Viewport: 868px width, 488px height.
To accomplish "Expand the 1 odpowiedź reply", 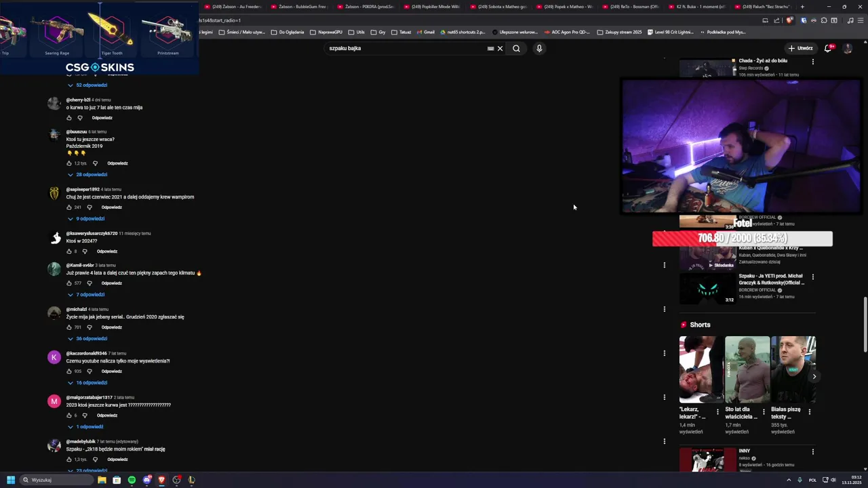I will (85, 427).
